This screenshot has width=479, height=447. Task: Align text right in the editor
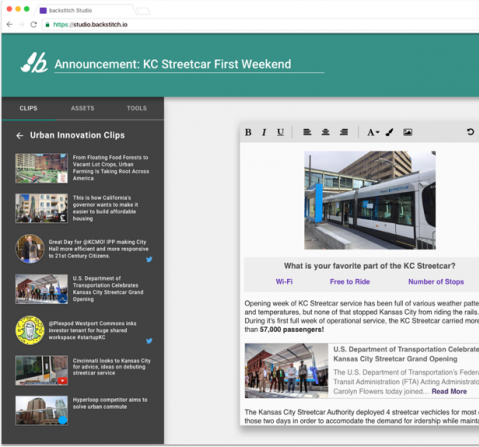coord(344,132)
